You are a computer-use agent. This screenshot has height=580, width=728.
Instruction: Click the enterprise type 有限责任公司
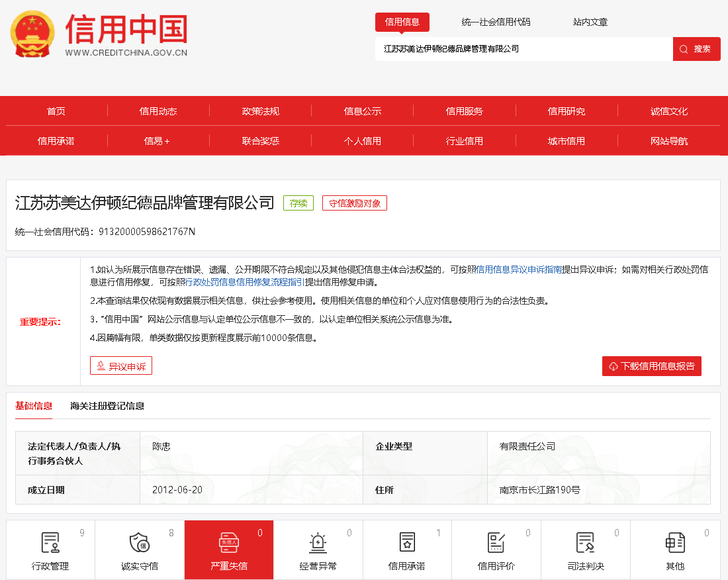point(527,446)
